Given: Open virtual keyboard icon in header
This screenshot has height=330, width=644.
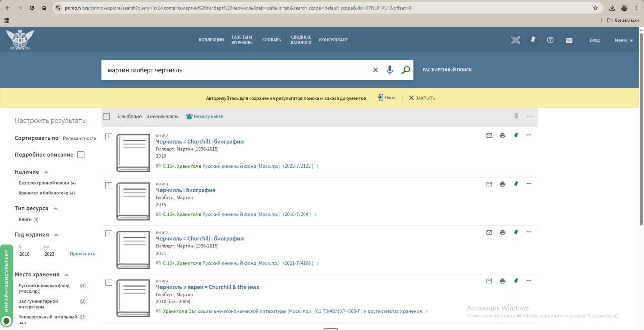Looking at the screenshot, I should (569, 40).
